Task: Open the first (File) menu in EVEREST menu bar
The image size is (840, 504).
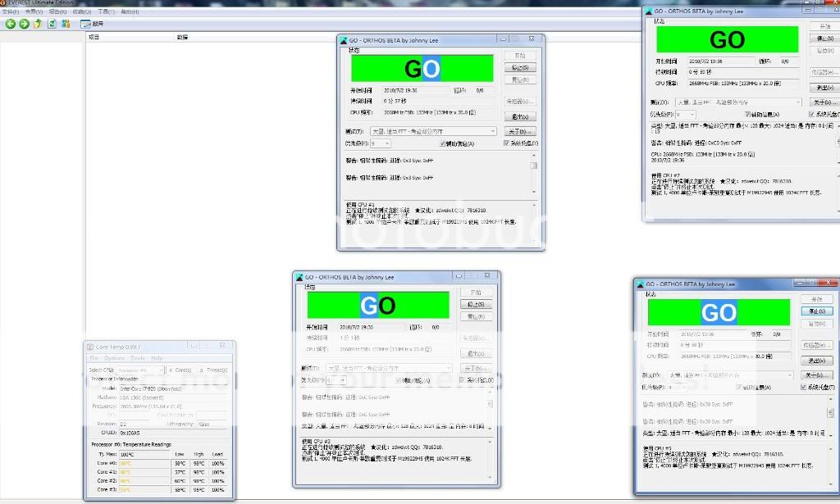Action: pyautogui.click(x=9, y=12)
